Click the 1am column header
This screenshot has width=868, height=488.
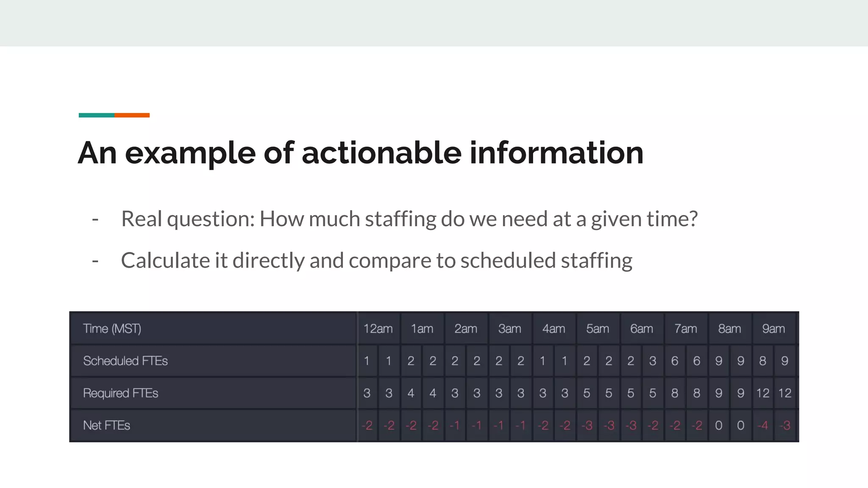(422, 329)
